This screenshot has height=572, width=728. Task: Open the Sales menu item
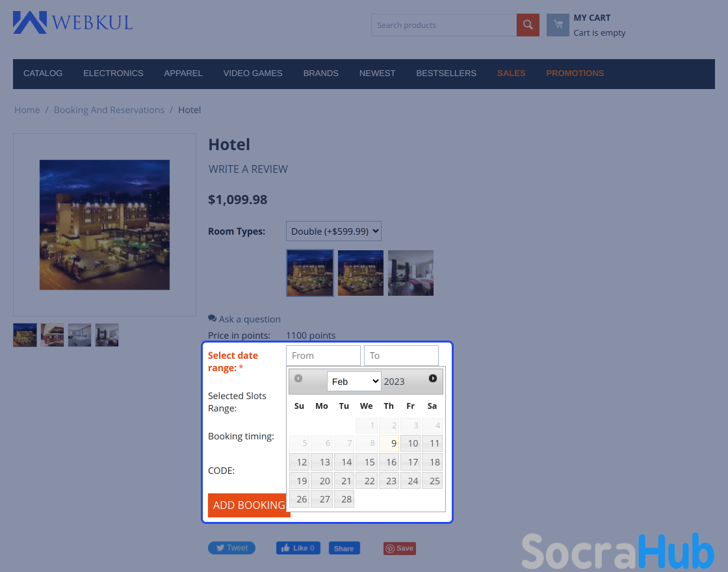point(511,73)
